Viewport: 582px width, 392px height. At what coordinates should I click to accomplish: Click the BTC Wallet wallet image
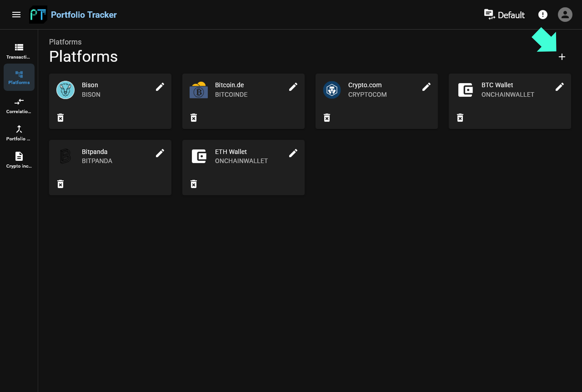(x=465, y=90)
